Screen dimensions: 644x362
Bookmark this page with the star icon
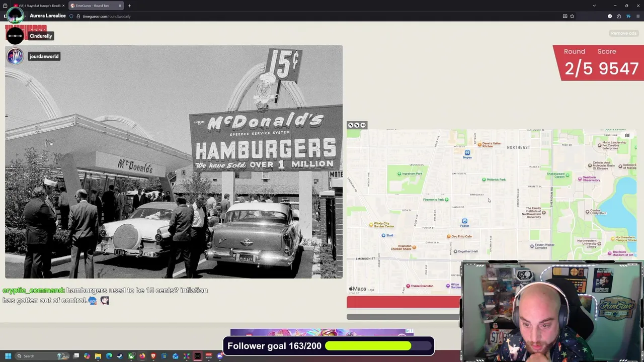click(x=572, y=16)
